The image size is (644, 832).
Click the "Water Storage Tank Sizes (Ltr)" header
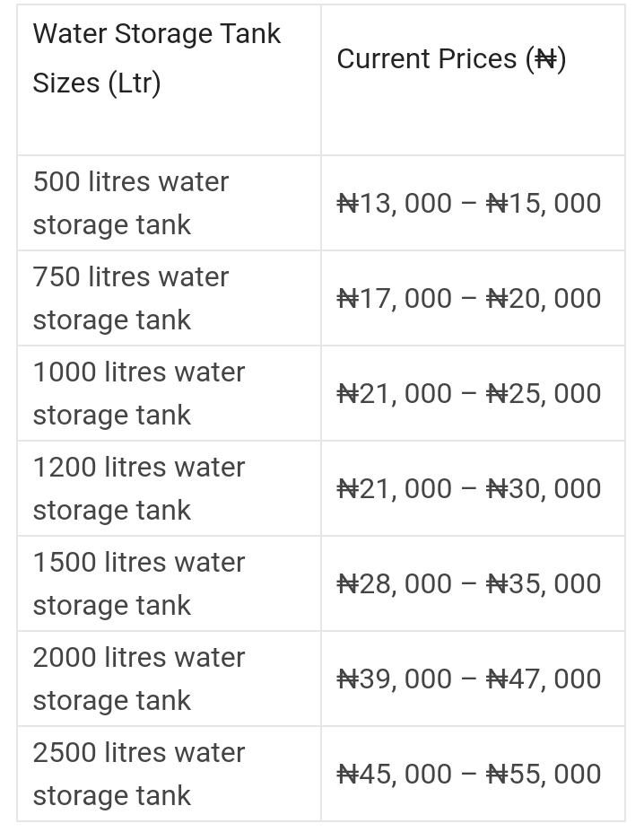click(x=157, y=58)
